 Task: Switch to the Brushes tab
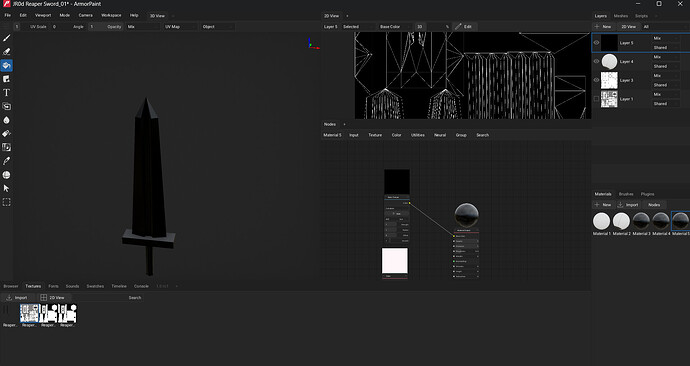click(x=626, y=194)
